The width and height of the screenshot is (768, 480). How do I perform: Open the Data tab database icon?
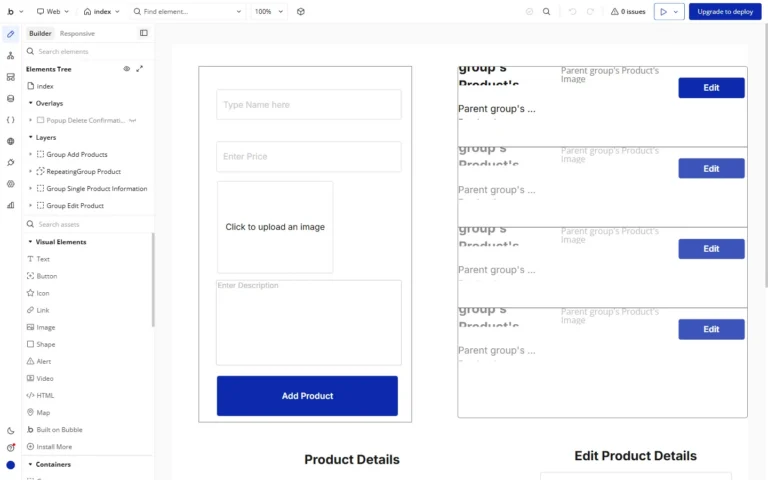pyautogui.click(x=10, y=98)
